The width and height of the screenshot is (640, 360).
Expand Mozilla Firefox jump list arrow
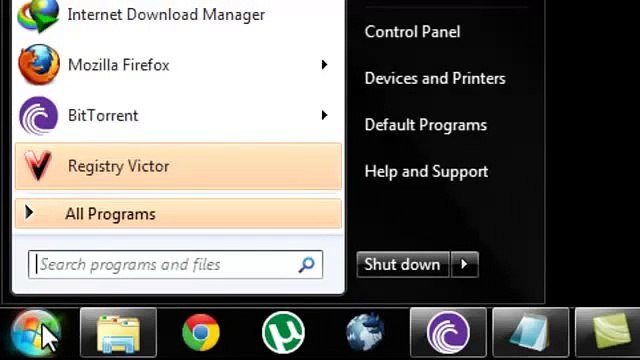tap(324, 64)
